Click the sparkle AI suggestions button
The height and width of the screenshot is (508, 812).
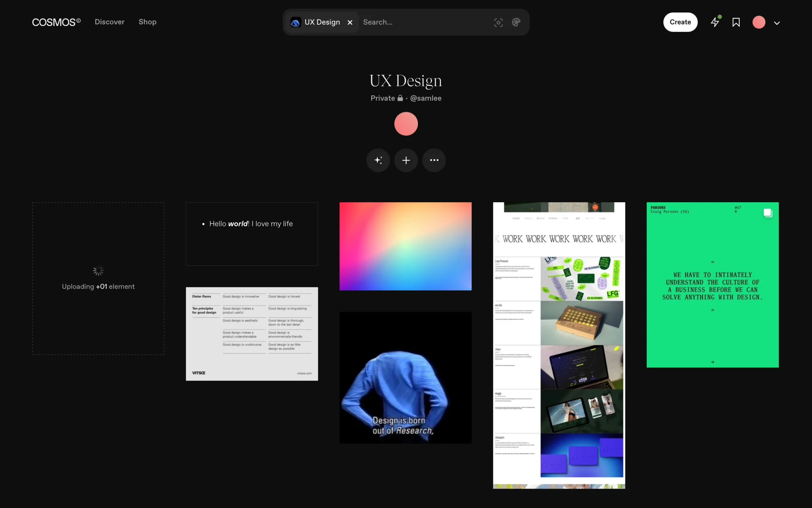(378, 160)
